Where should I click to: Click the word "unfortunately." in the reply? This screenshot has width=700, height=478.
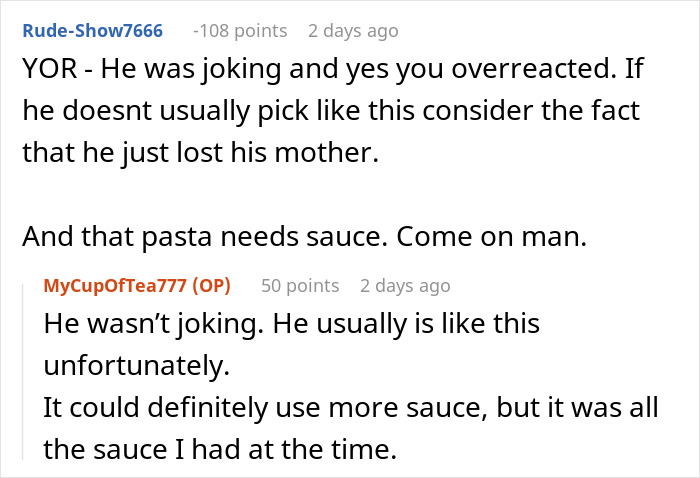pos(137,366)
